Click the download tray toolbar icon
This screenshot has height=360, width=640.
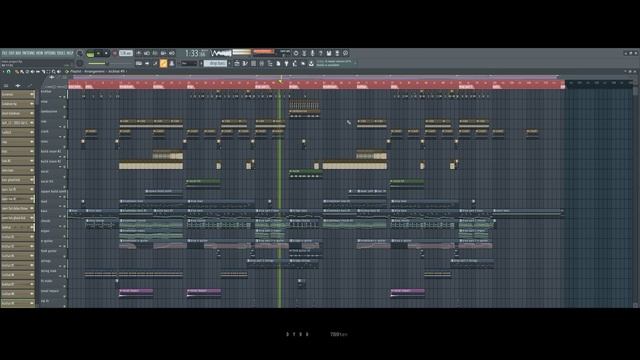311,63
